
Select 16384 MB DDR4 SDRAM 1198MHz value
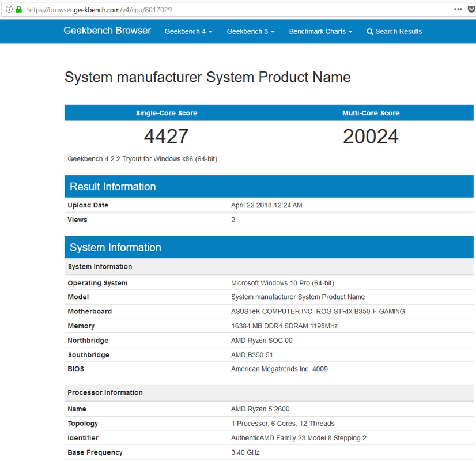coord(285,326)
